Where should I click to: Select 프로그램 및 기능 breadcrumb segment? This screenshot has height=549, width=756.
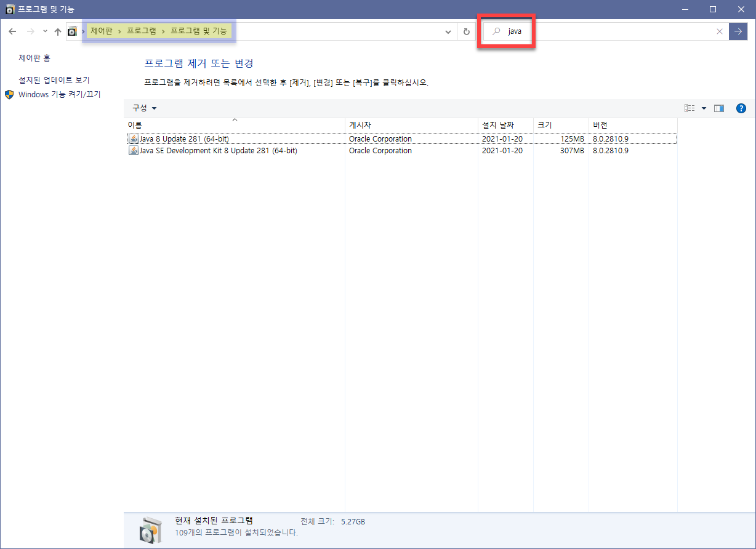198,31
